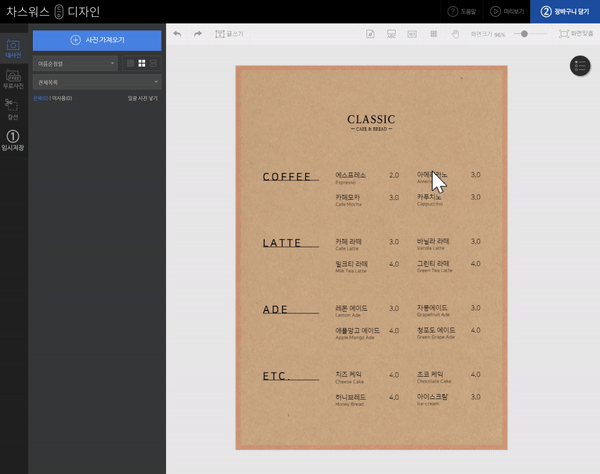600x474 pixels.
Task: Select the 4.0 price next to 허니브레드
Action: [394, 397]
